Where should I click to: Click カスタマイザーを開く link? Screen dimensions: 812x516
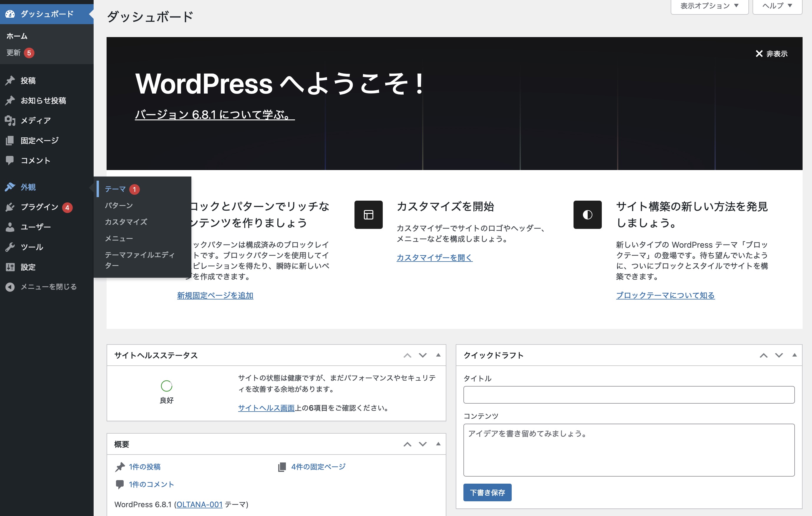tap(434, 257)
